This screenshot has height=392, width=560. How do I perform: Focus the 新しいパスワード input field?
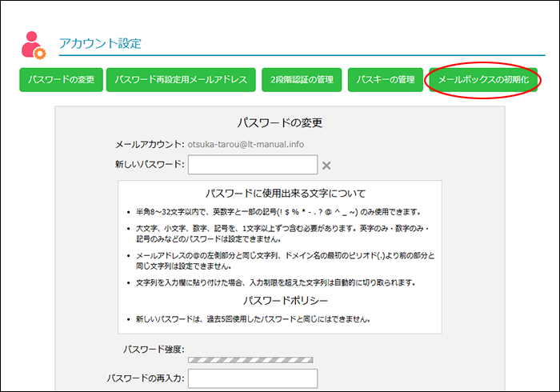tap(252, 165)
